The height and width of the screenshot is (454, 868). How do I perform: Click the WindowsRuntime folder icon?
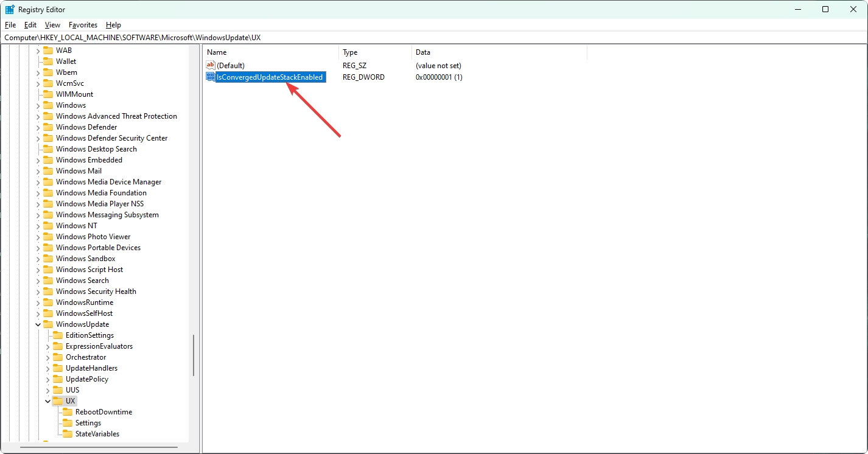48,302
